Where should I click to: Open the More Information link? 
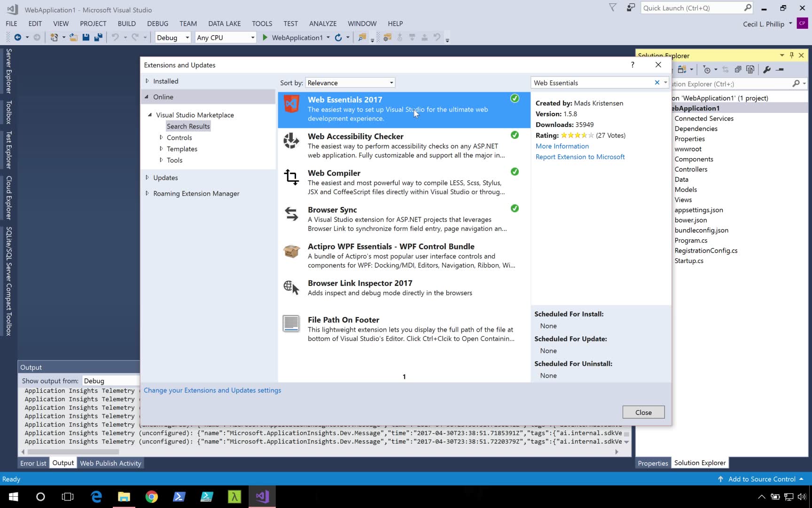pos(562,146)
